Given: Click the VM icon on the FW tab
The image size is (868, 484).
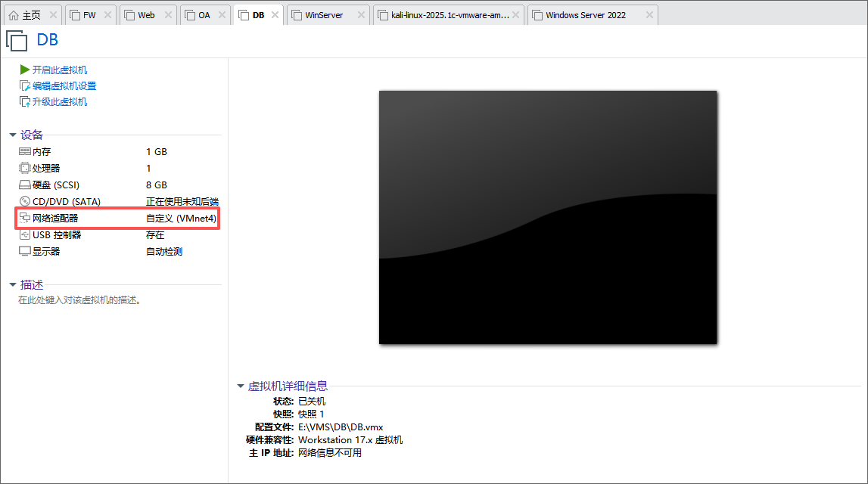Looking at the screenshot, I should pyautogui.click(x=75, y=15).
